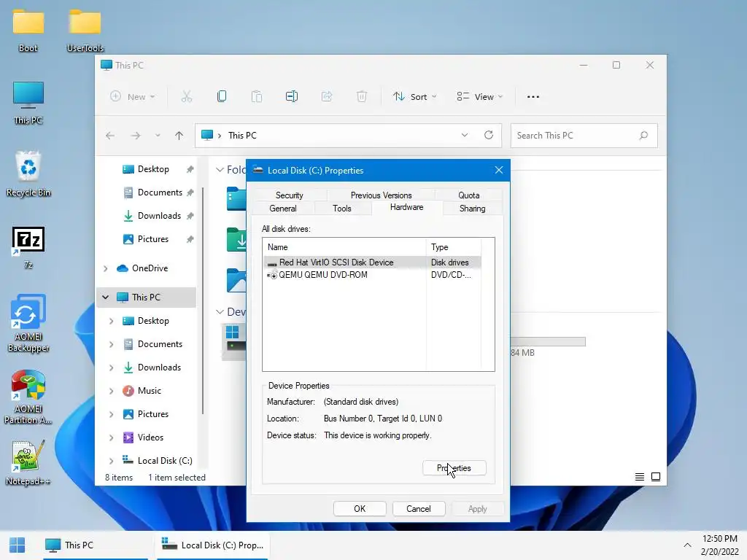Select the 7z desktop shortcut
747x560 pixels.
[x=28, y=248]
